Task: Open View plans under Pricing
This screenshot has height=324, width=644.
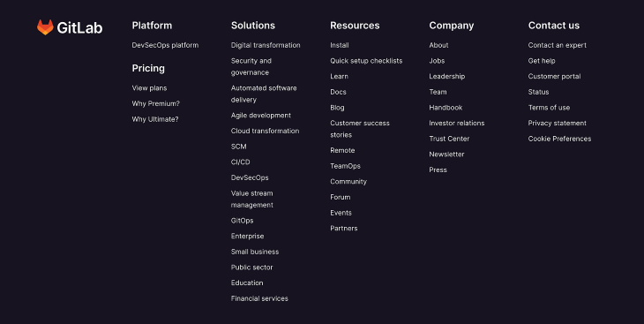Action: [149, 88]
